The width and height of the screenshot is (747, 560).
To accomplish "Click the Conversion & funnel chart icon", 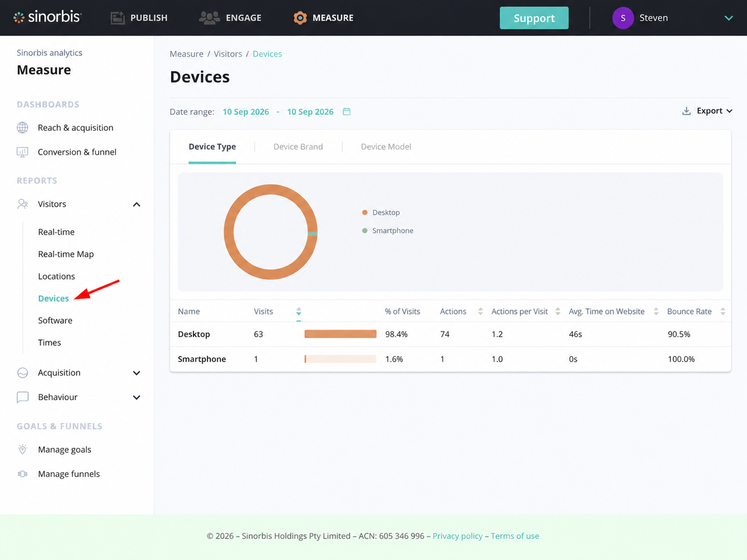I will pos(23,152).
